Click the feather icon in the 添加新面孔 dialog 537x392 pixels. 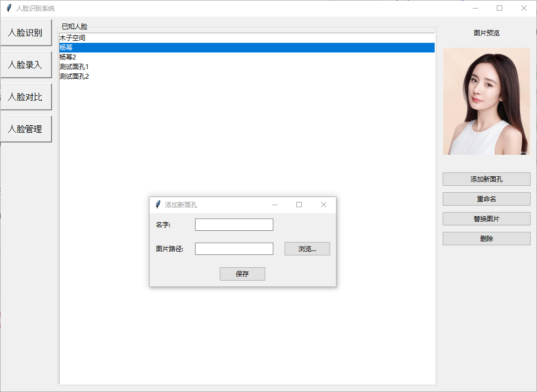coord(158,205)
